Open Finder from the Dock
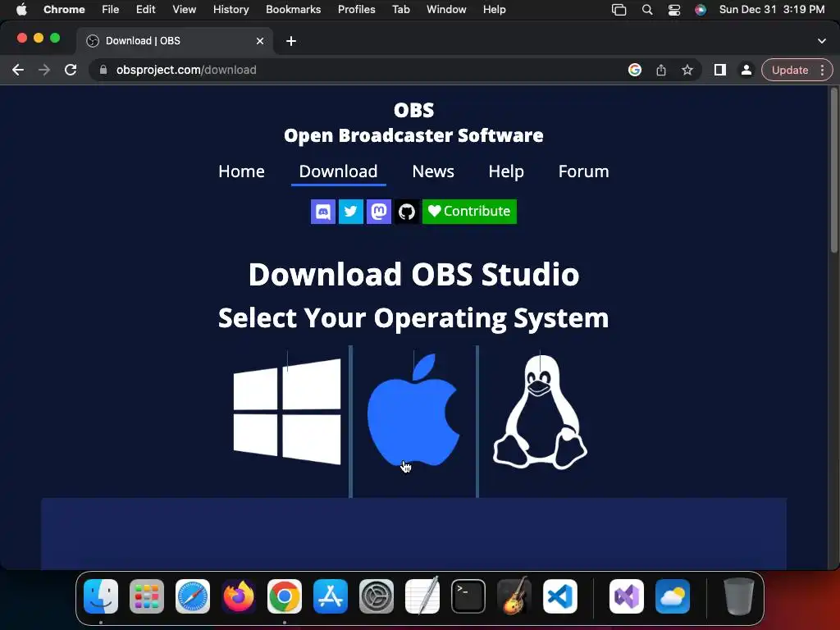 tap(101, 596)
